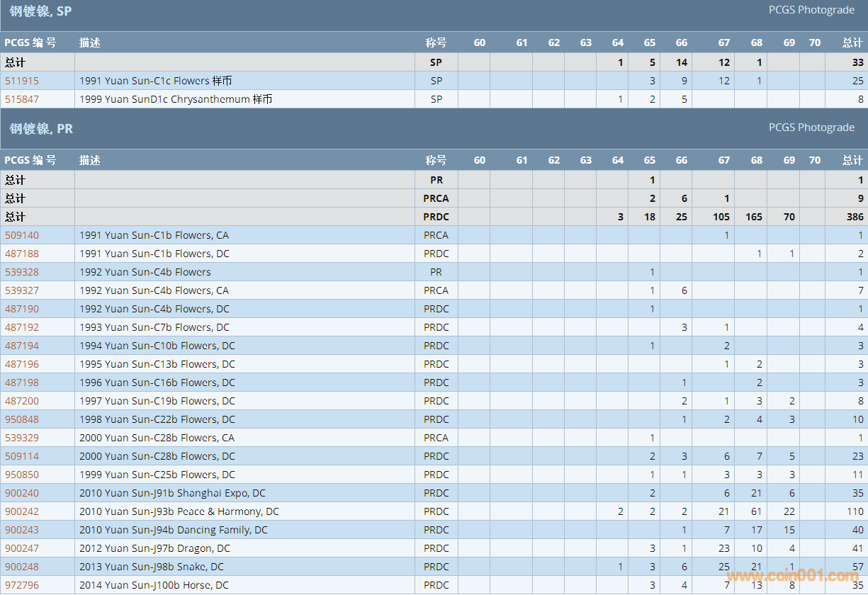
Task: Select coin number 487188 link
Action: point(22,254)
